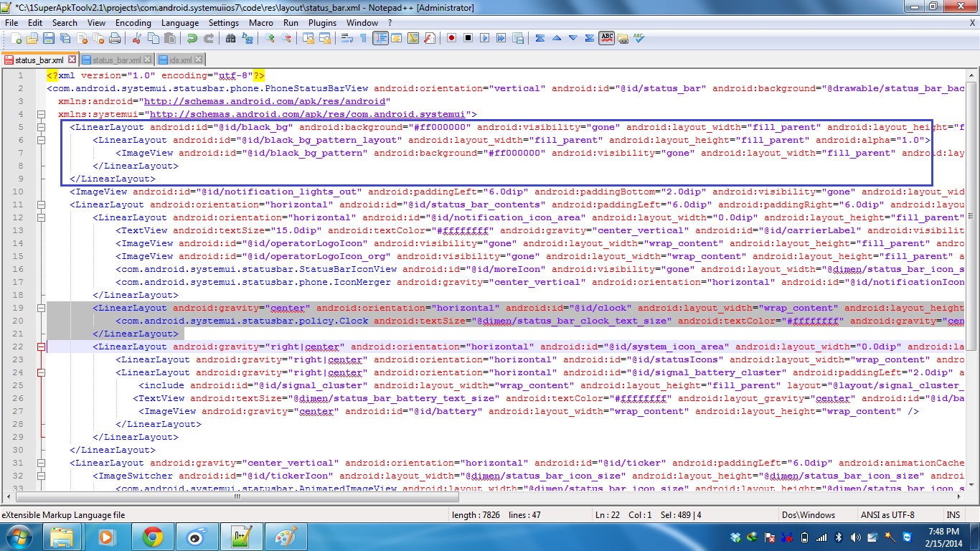Print the document using printer icon
The height and width of the screenshot is (551, 980).
pyautogui.click(x=115, y=38)
